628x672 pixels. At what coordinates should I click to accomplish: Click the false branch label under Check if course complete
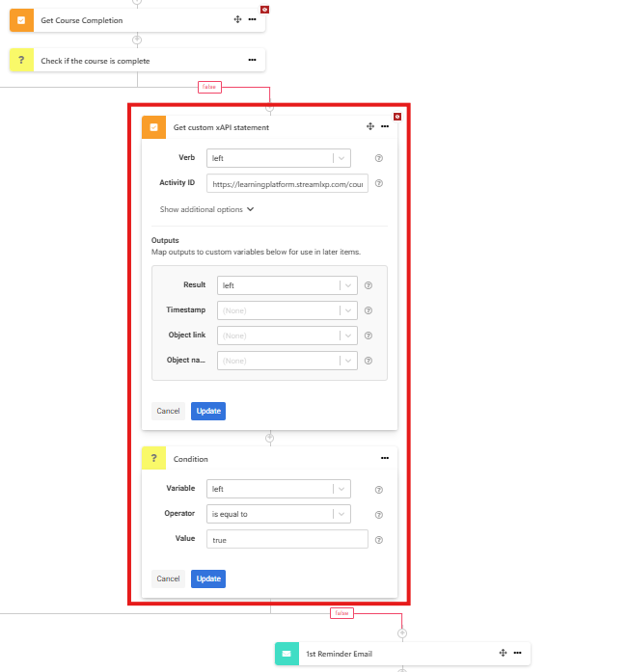[209, 87]
